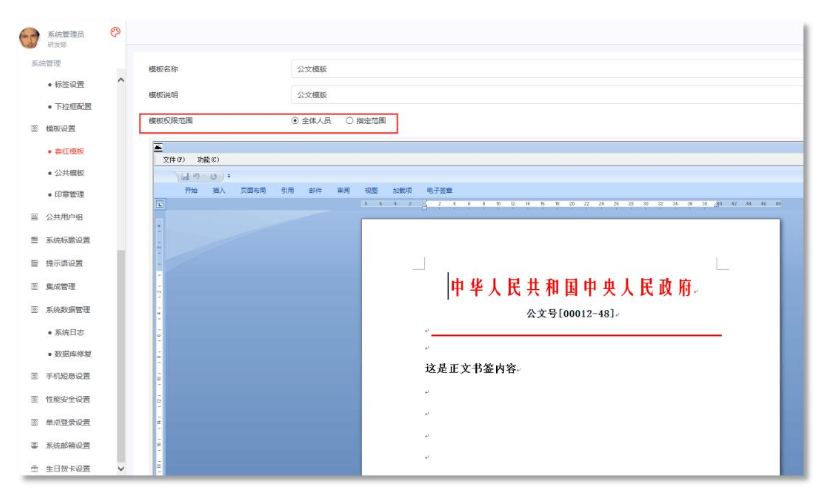Click the 系统管理员 user name
Image resolution: width=814 pixels, height=492 pixels.
pyautogui.click(x=66, y=34)
